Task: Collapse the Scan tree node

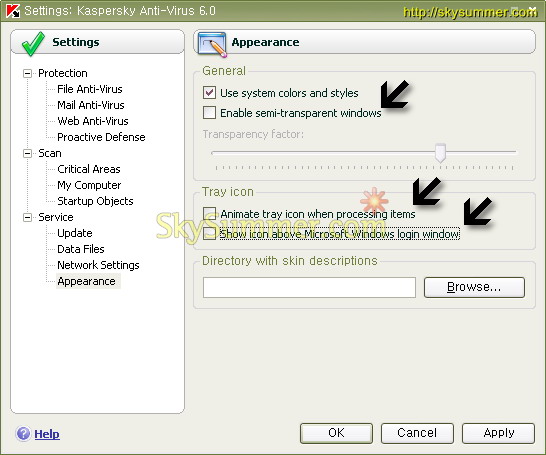Action: (27, 154)
